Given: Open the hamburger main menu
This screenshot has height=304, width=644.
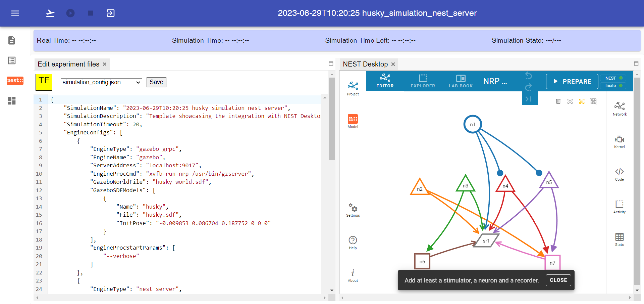Looking at the screenshot, I should point(15,13).
